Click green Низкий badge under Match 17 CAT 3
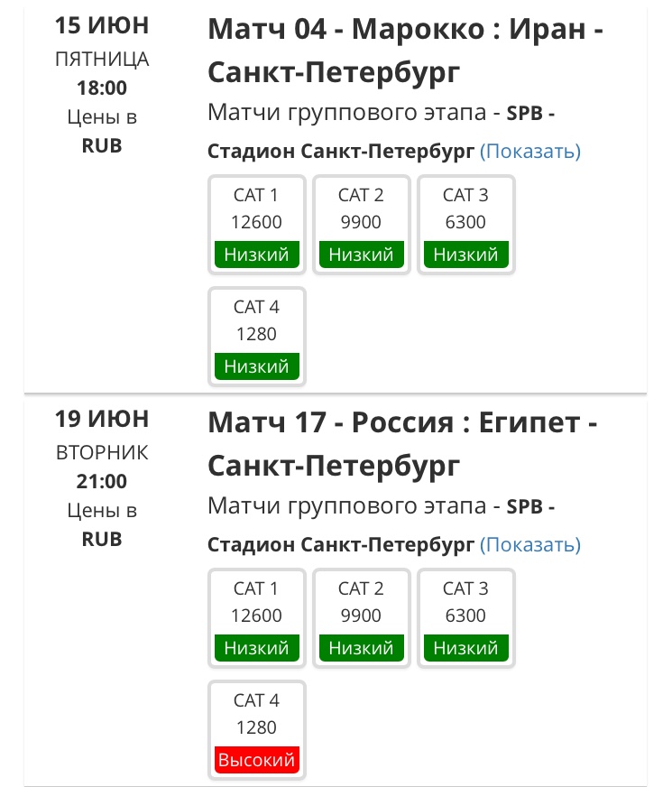The width and height of the screenshot is (672, 787). coord(465,648)
